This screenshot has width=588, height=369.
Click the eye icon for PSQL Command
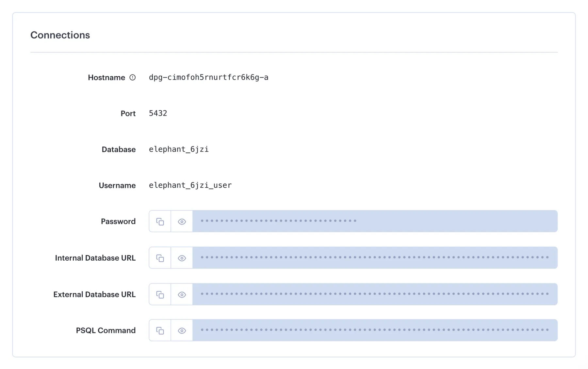click(x=182, y=330)
